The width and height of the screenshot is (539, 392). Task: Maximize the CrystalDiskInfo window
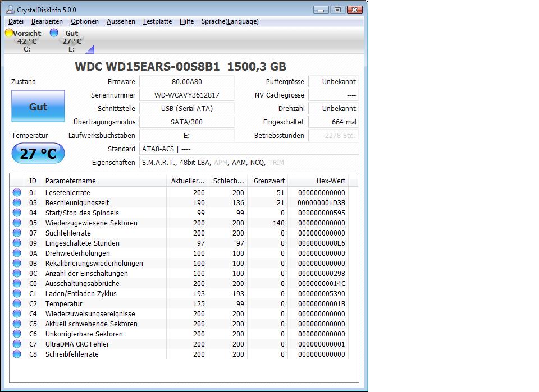click(x=337, y=10)
